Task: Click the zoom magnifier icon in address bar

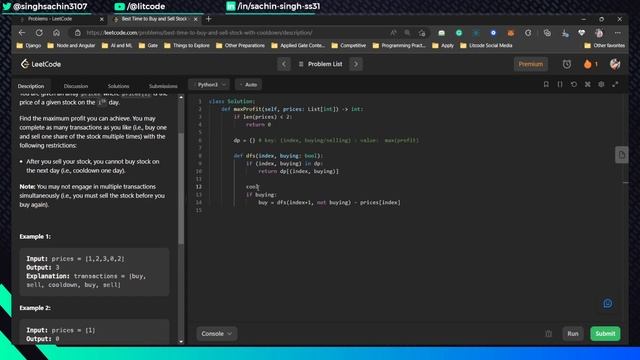Action: [407, 33]
